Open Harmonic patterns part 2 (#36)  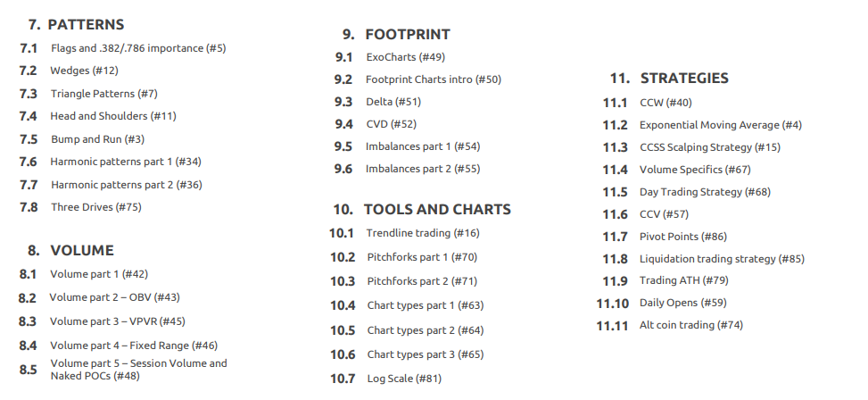coord(126,185)
